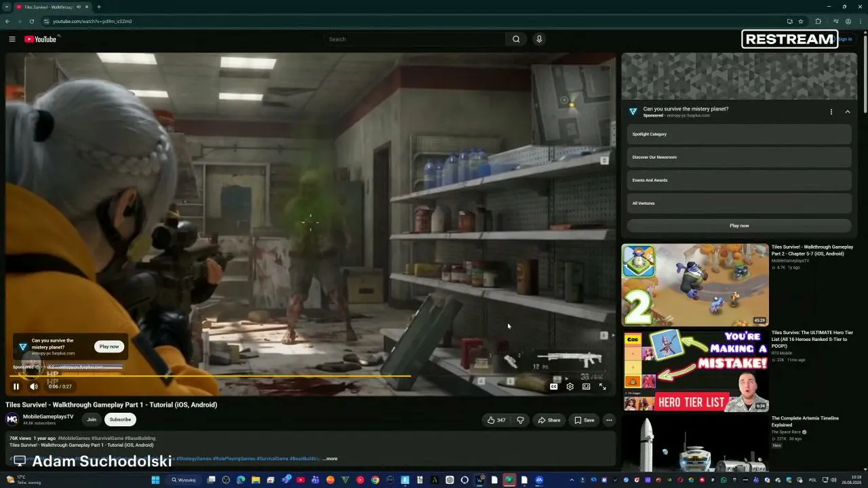Image resolution: width=868 pixels, height=488 pixels.
Task: Open the browser tab search dropdown
Action: point(7,7)
